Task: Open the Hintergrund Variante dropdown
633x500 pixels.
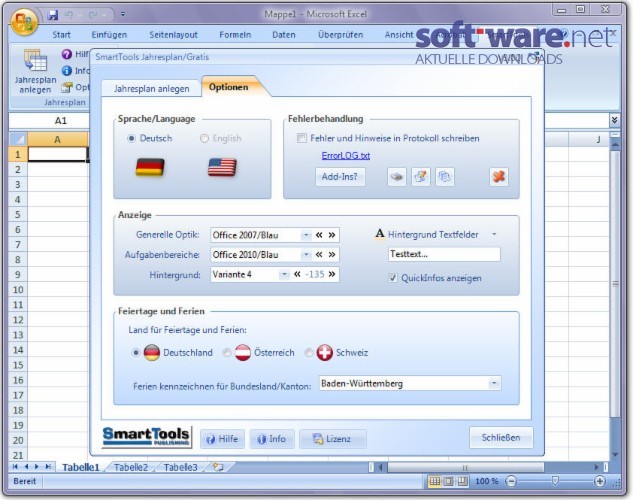Action: pos(284,274)
